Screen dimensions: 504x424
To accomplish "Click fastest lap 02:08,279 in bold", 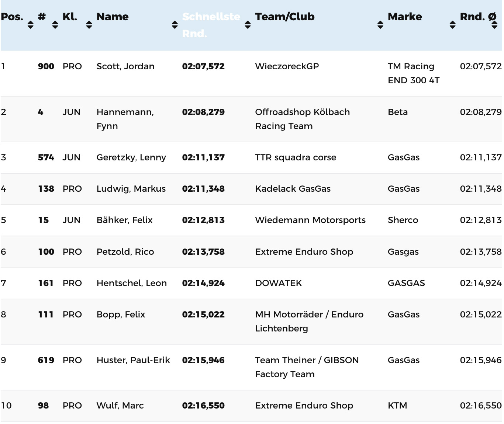I will pyautogui.click(x=203, y=112).
